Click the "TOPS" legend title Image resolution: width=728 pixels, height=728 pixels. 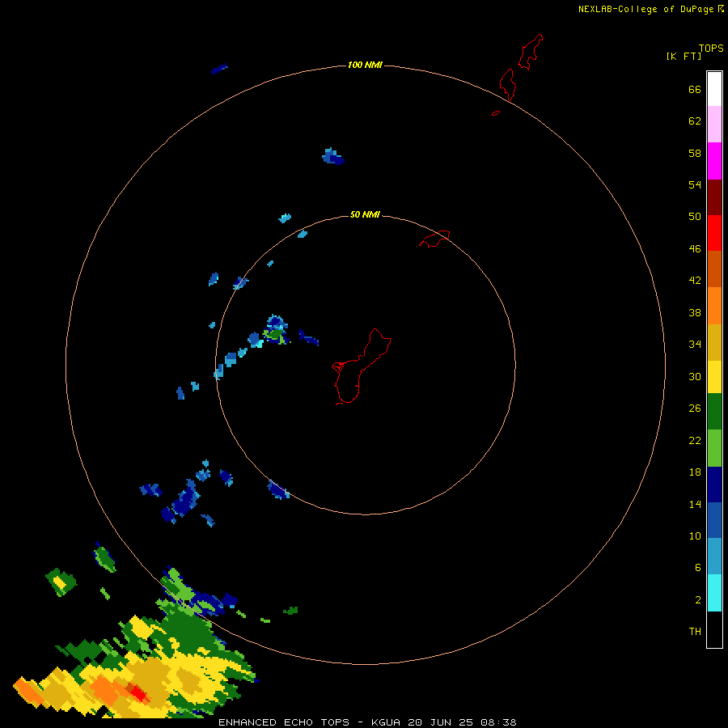point(711,48)
